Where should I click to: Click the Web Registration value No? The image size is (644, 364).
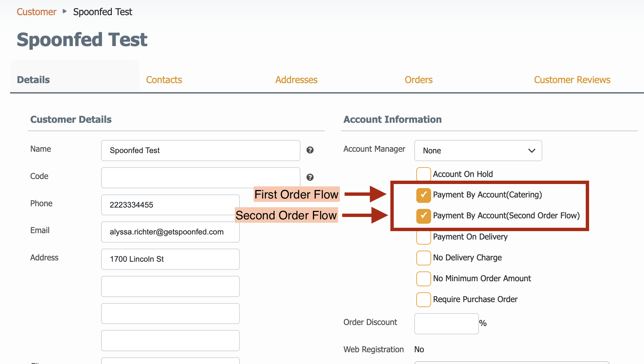pyautogui.click(x=419, y=349)
